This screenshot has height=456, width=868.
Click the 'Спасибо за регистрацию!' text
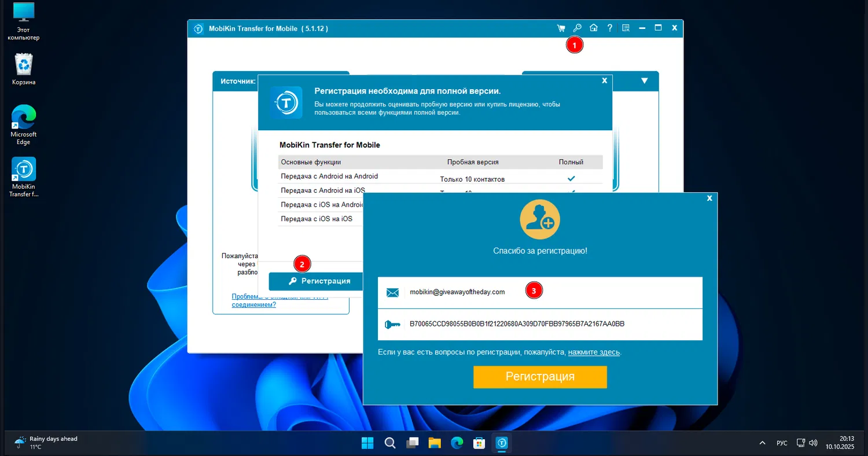coord(540,251)
